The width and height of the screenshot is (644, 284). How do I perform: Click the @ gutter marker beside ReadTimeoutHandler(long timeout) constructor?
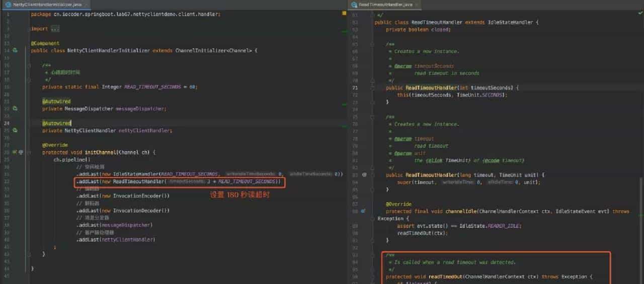point(364,175)
